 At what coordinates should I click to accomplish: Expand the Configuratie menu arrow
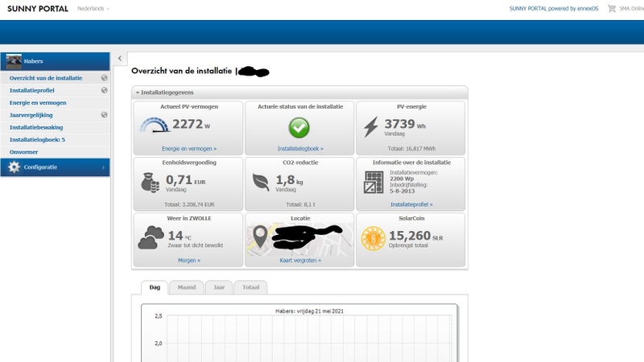coord(103,167)
